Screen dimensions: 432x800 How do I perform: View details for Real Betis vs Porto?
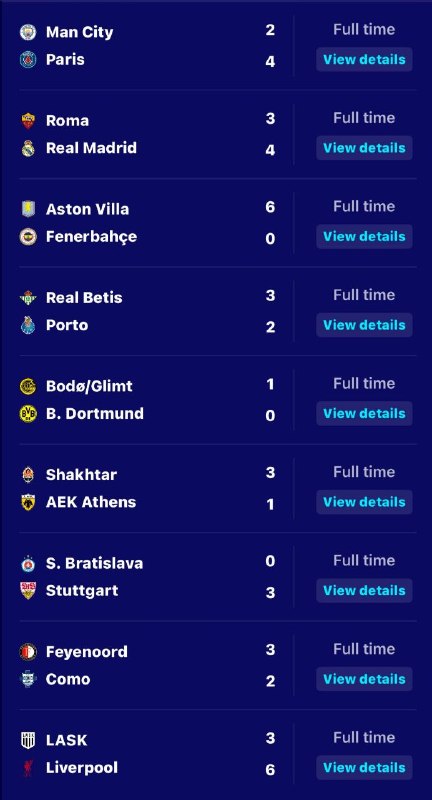tap(364, 325)
